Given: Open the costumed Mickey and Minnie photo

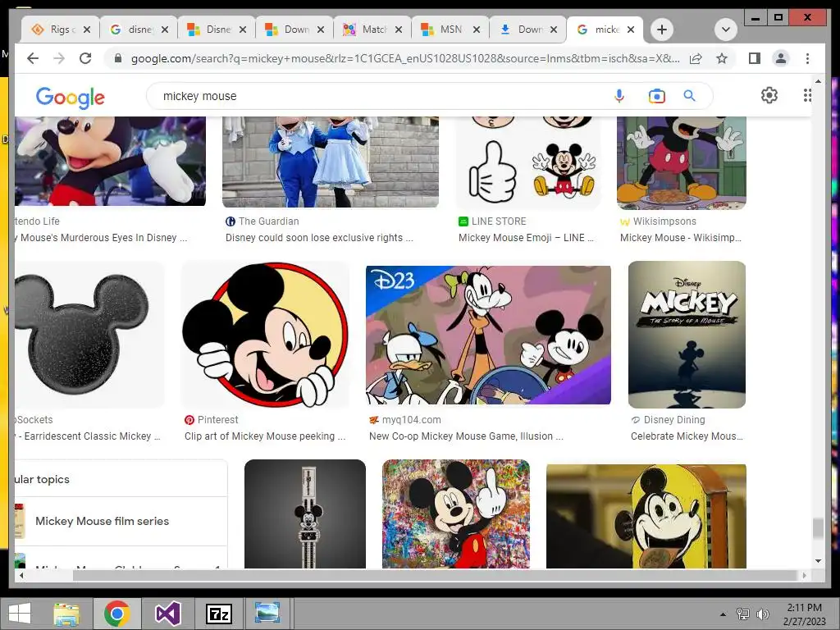Looking at the screenshot, I should (x=331, y=162).
